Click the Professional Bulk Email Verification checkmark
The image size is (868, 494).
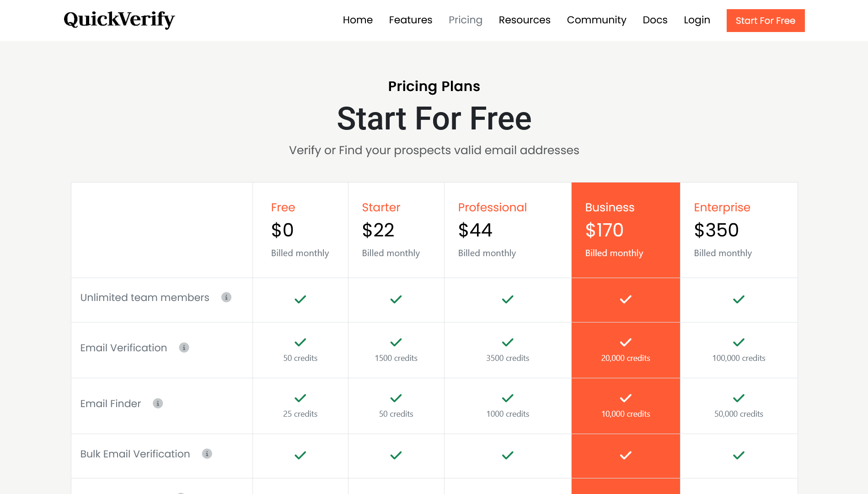[507, 456]
